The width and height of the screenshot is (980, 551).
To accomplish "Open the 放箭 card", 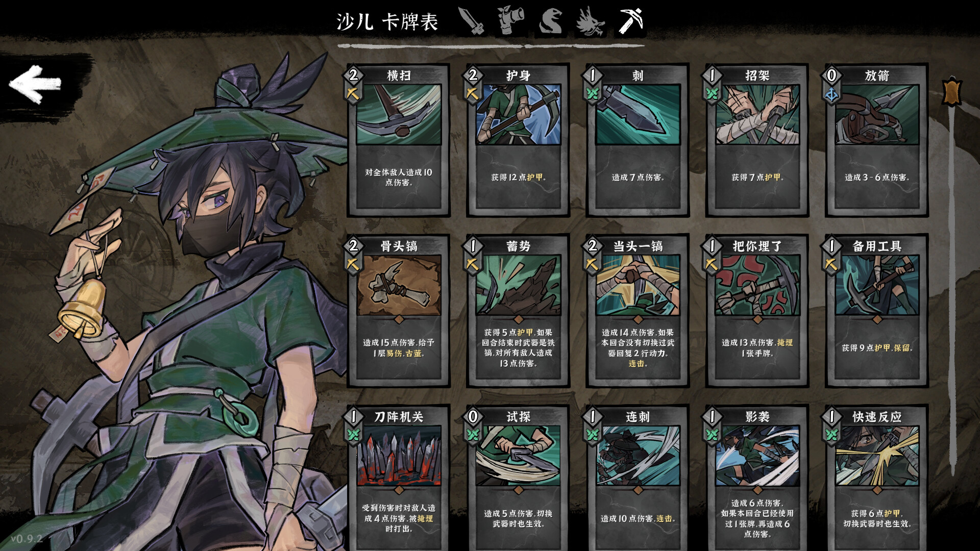I will pyautogui.click(x=877, y=140).
